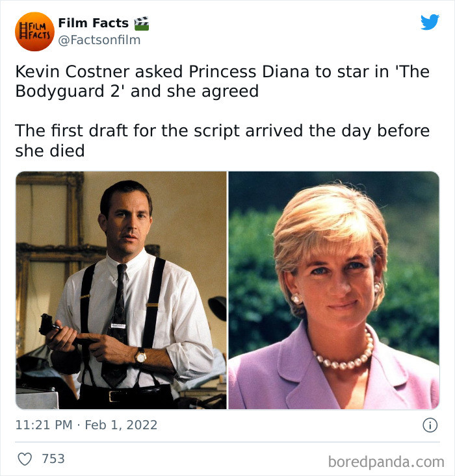Screen dimensions: 455x476
Task: Click the pearl necklace in the right photo
Action: [x=343, y=357]
